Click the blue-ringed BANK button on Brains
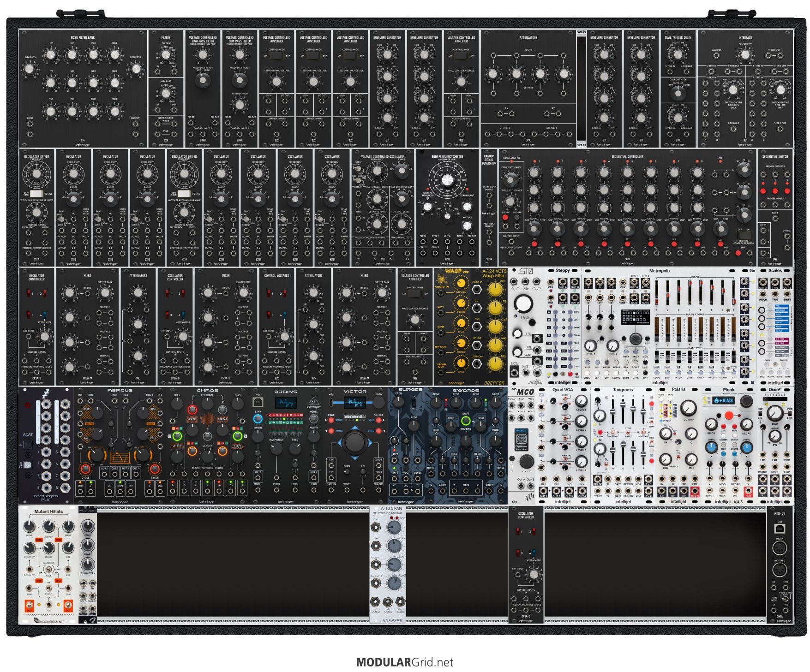 coord(258,419)
